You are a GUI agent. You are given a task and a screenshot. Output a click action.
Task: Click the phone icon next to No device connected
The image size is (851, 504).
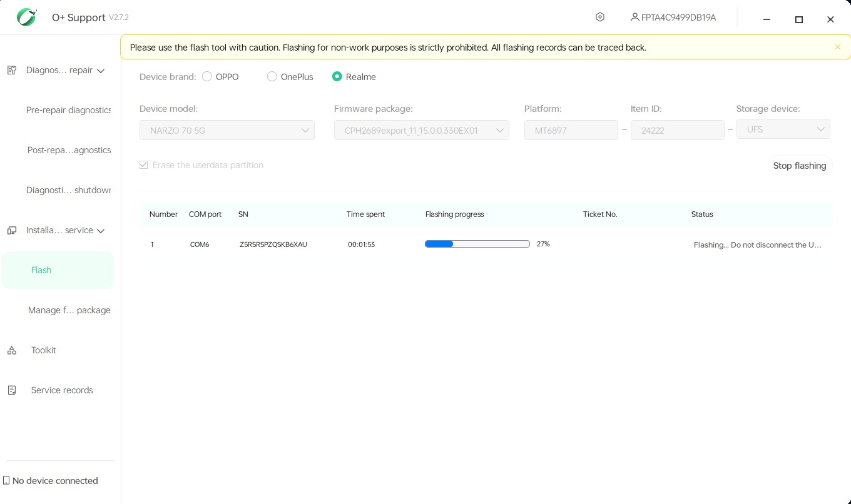6,481
